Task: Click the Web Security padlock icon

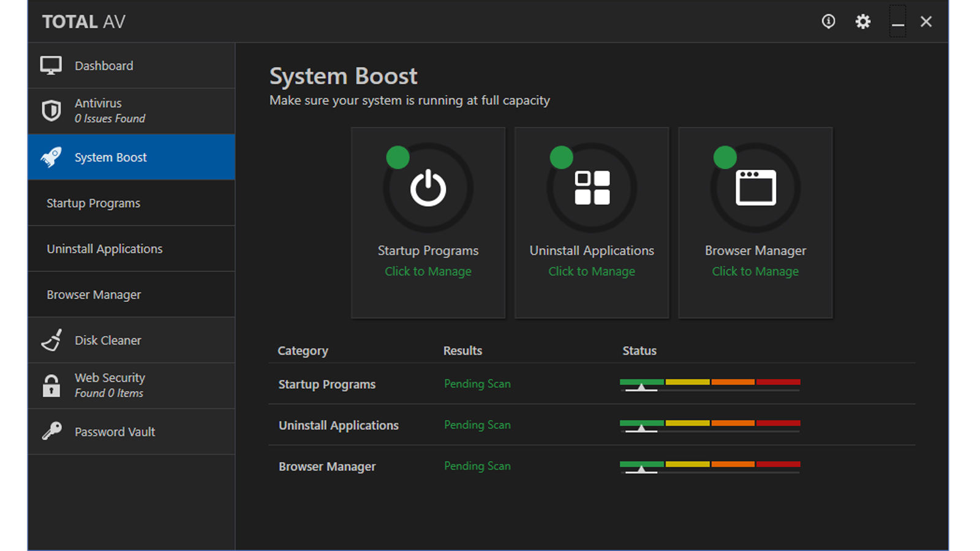Action: (51, 386)
